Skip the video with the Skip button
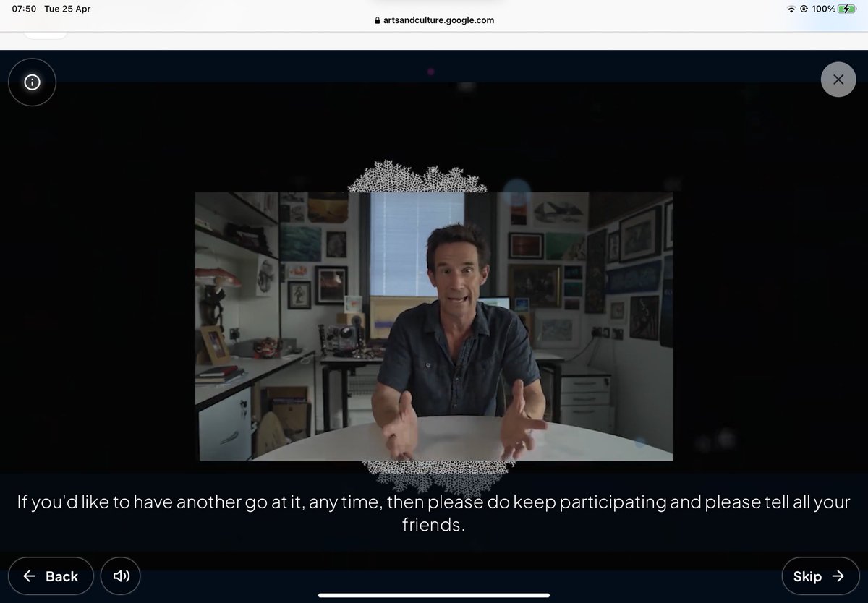The width and height of the screenshot is (868, 603). coord(820,576)
